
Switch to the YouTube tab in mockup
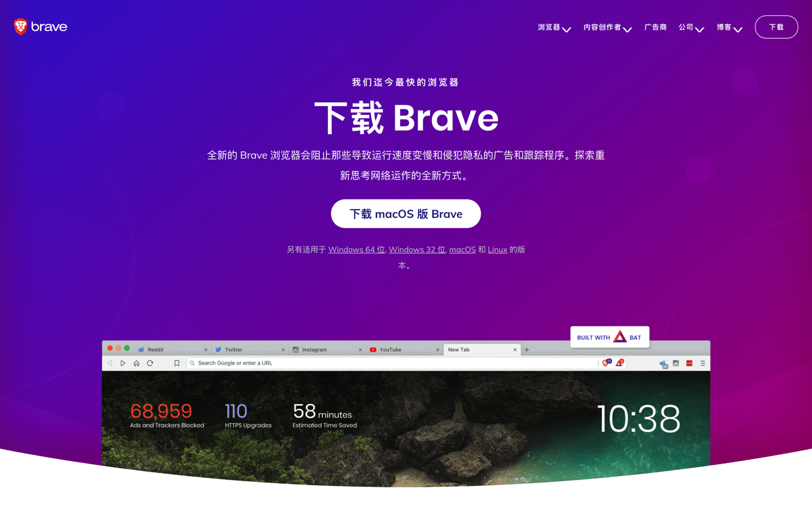405,349
